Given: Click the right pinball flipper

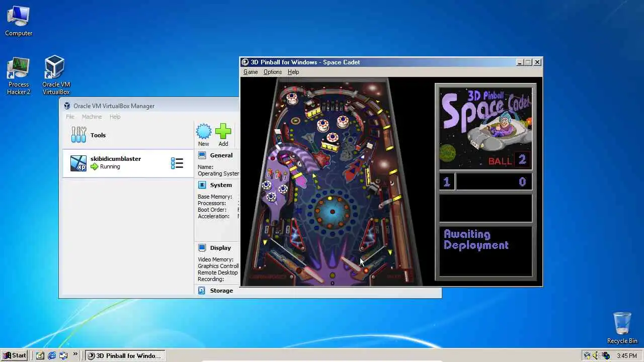Looking at the screenshot, I should (x=351, y=264).
